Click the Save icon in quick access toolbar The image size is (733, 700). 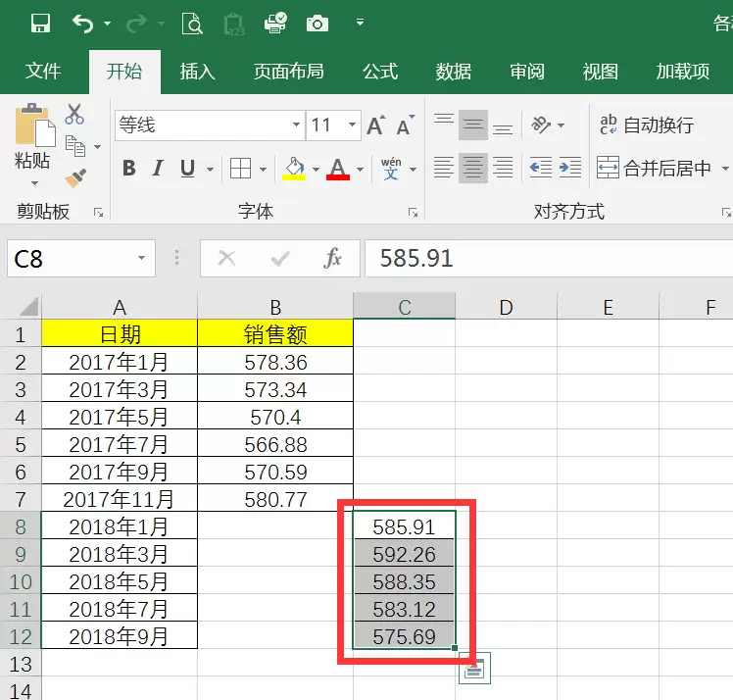pyautogui.click(x=40, y=23)
